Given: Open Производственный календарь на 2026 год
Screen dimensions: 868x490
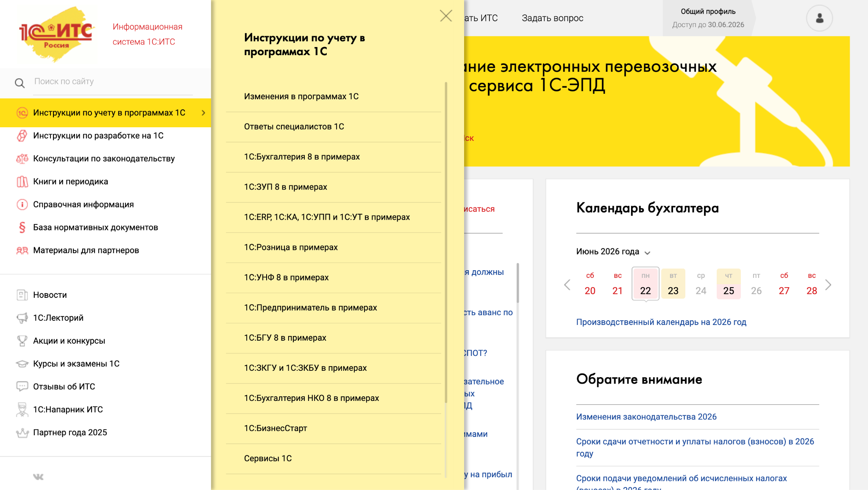Looking at the screenshot, I should [x=661, y=322].
